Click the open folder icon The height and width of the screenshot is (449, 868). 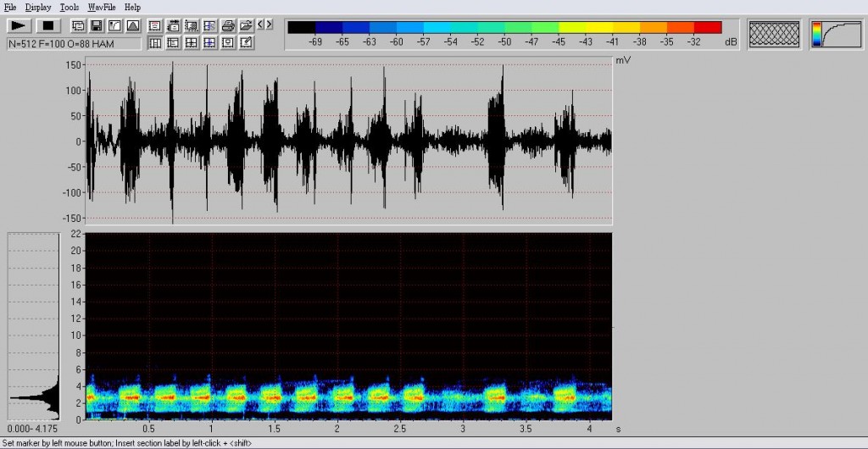tap(246, 25)
